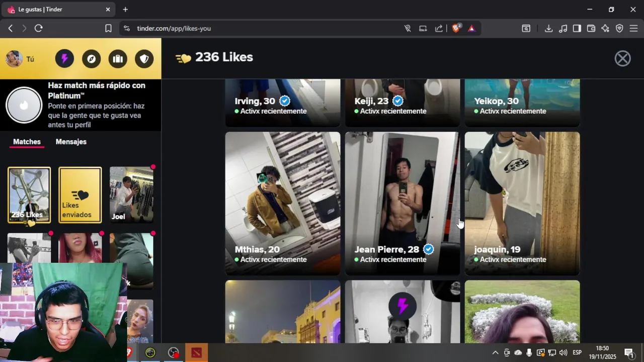Open Yeikop, 30 profile card
The height and width of the screenshot is (362, 644).
coord(522,103)
